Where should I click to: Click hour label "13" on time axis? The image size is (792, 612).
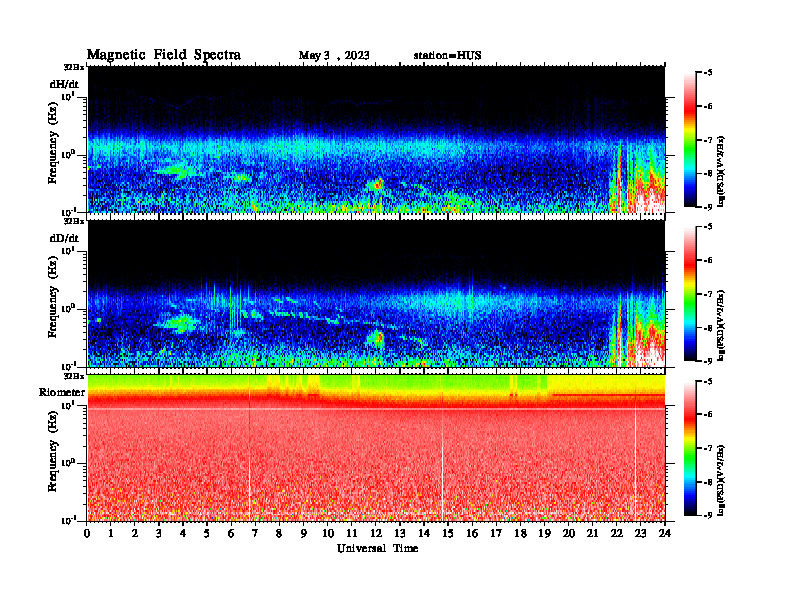[400, 533]
